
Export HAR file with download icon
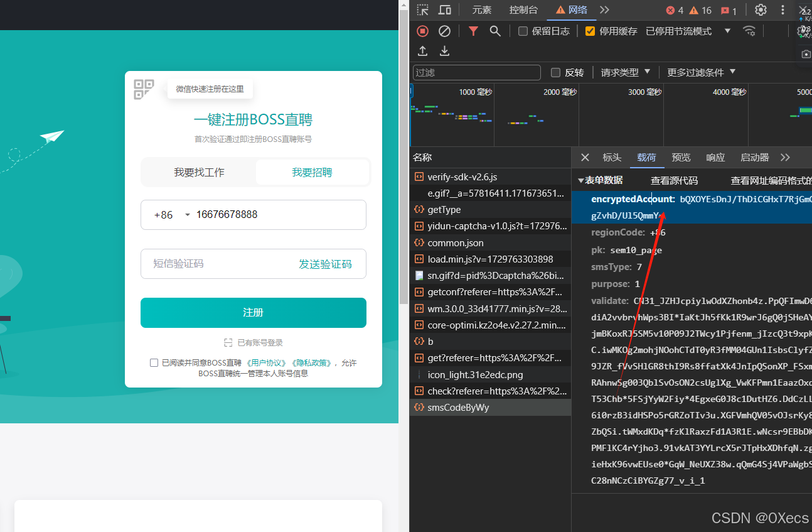point(444,51)
